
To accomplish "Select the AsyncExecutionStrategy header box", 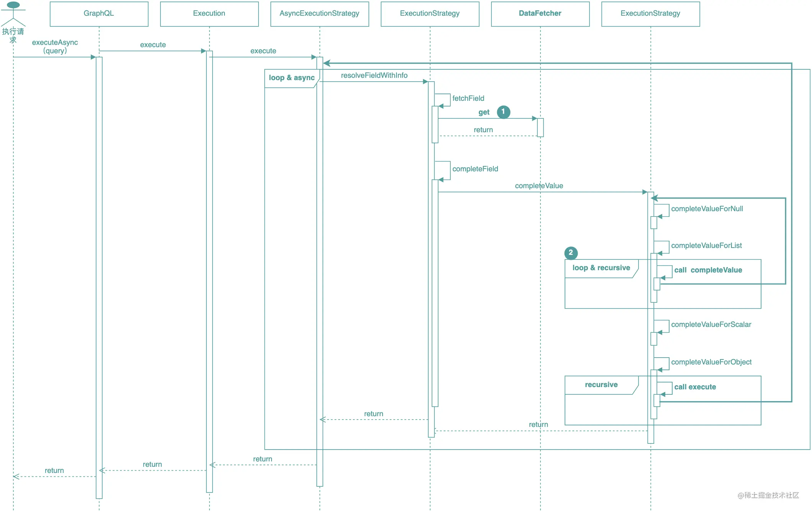I will [x=319, y=14].
